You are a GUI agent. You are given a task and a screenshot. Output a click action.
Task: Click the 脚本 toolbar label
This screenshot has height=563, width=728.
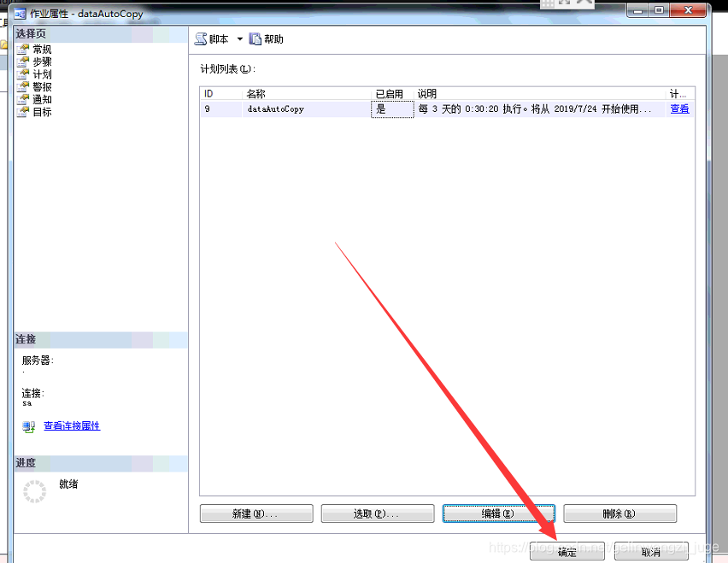[219, 39]
